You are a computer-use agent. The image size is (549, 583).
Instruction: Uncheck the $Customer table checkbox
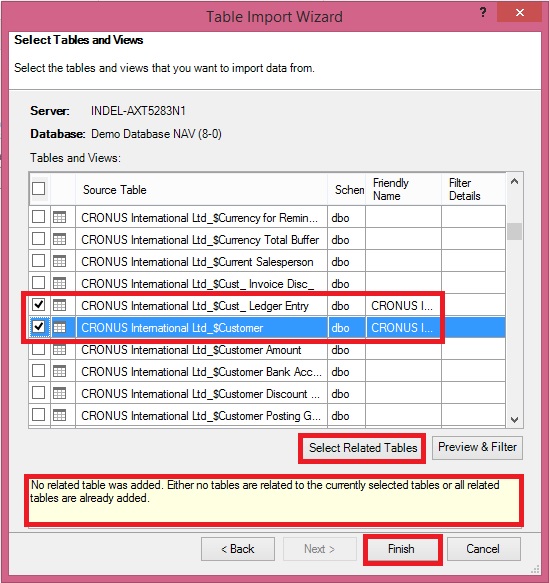[x=39, y=327]
